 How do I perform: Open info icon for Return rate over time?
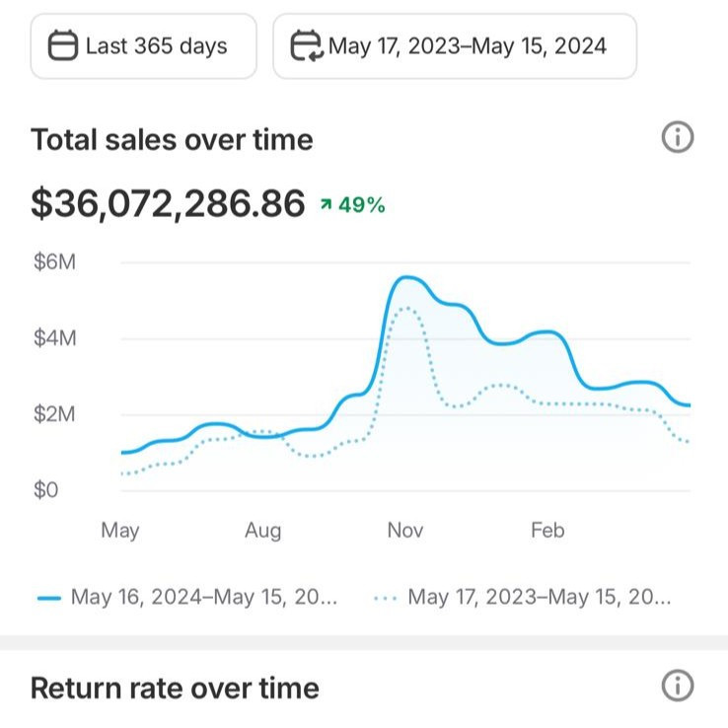(677, 686)
